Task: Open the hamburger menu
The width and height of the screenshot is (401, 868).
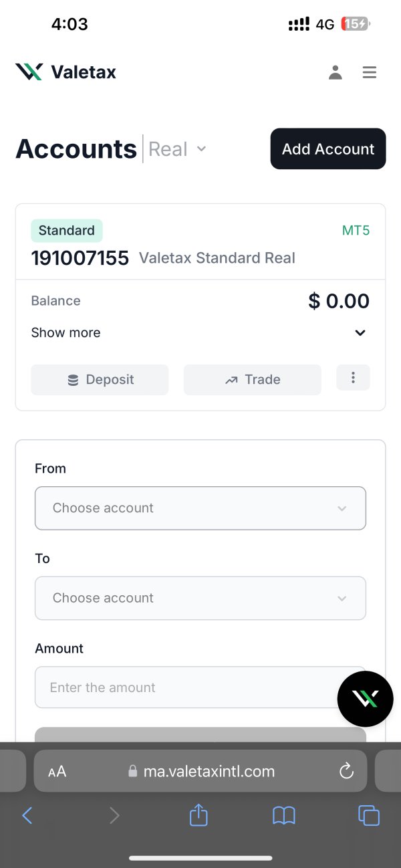Action: (x=370, y=72)
